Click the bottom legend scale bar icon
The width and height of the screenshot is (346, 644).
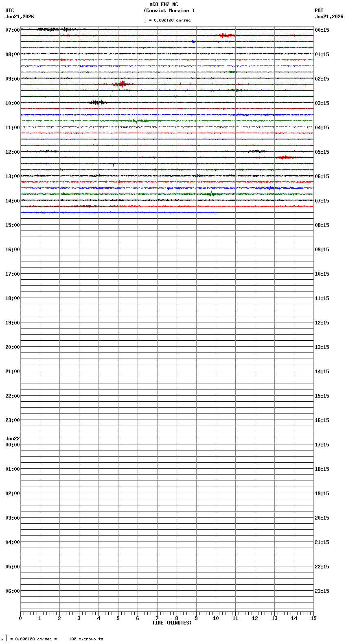[x=6, y=638]
